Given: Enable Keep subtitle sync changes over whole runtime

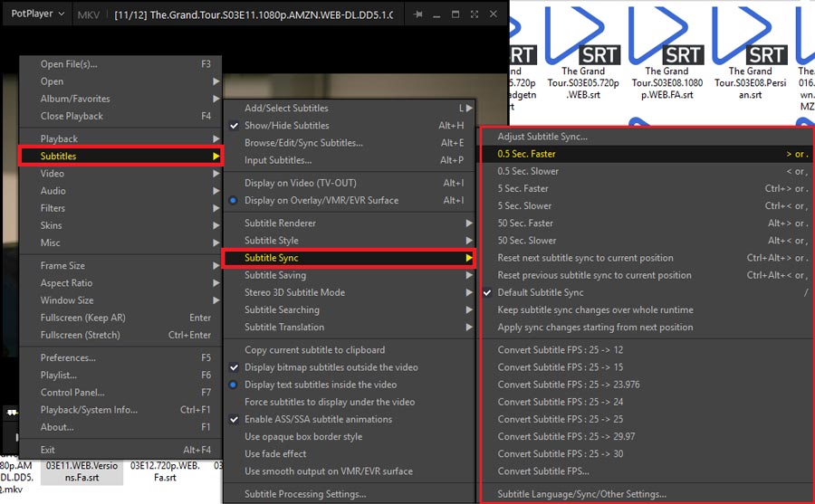Looking at the screenshot, I should (647, 310).
